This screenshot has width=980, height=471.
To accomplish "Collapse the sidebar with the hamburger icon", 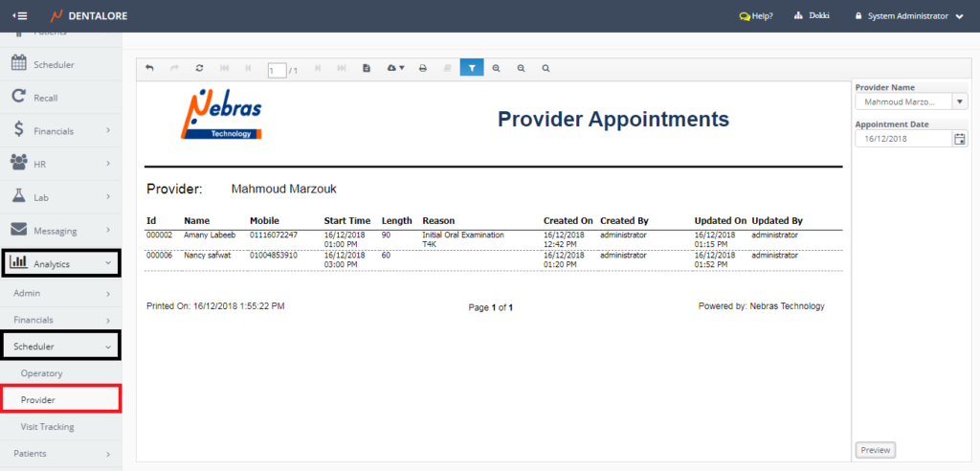I will (20, 16).
